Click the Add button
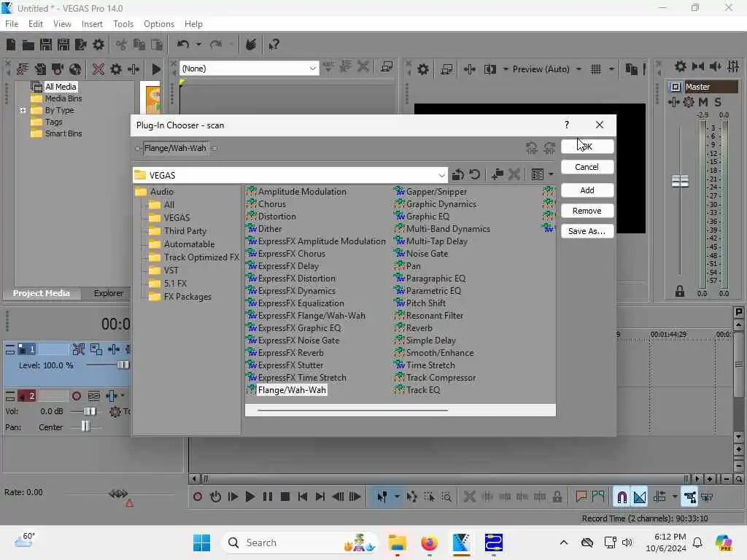Image resolution: width=747 pixels, height=560 pixels. pos(587,190)
